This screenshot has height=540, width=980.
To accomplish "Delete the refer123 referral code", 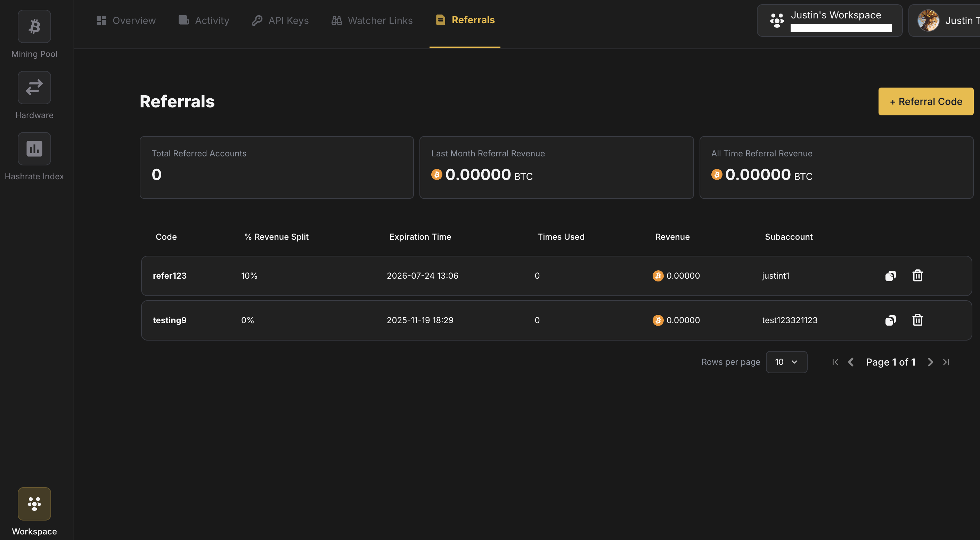I will (917, 275).
